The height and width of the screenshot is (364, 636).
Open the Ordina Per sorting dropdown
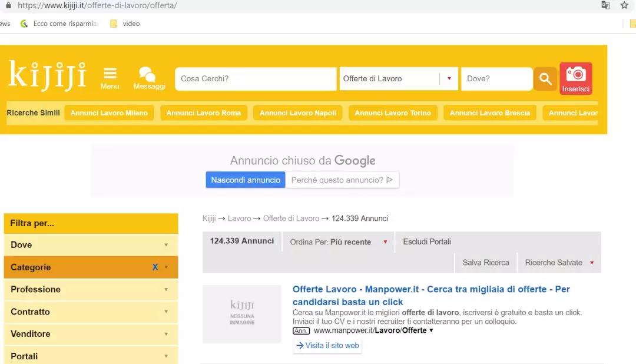tap(339, 242)
